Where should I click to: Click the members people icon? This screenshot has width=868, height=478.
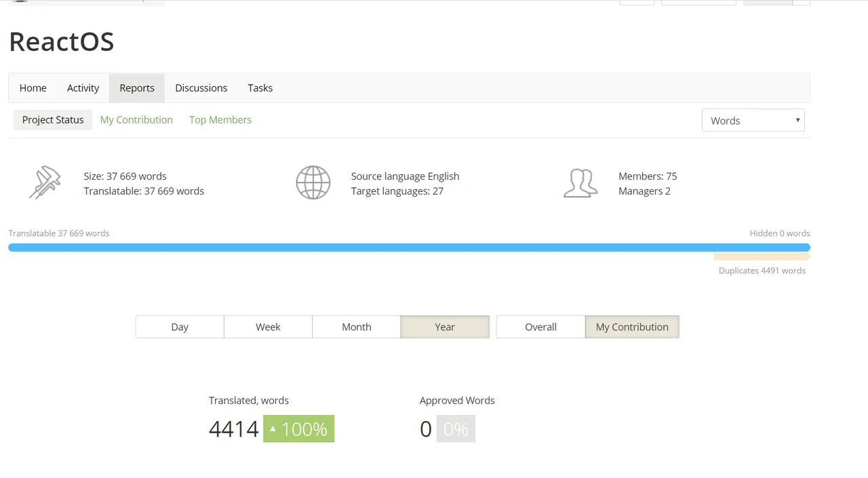[580, 183]
